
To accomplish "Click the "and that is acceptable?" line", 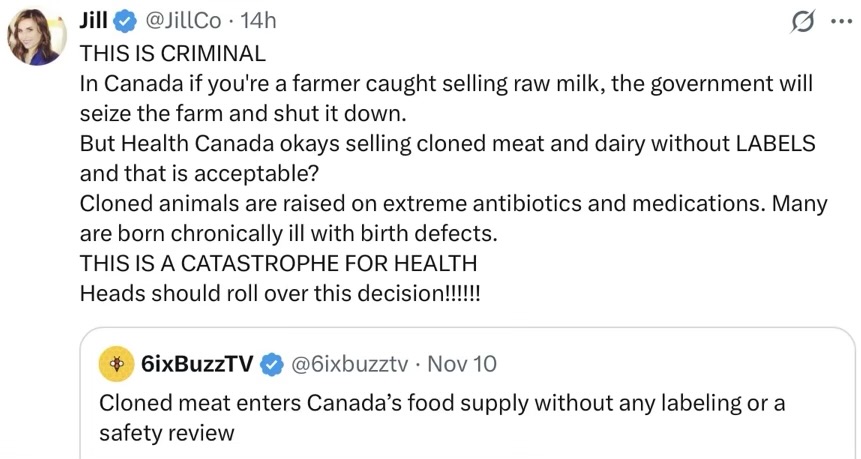I will point(199,173).
